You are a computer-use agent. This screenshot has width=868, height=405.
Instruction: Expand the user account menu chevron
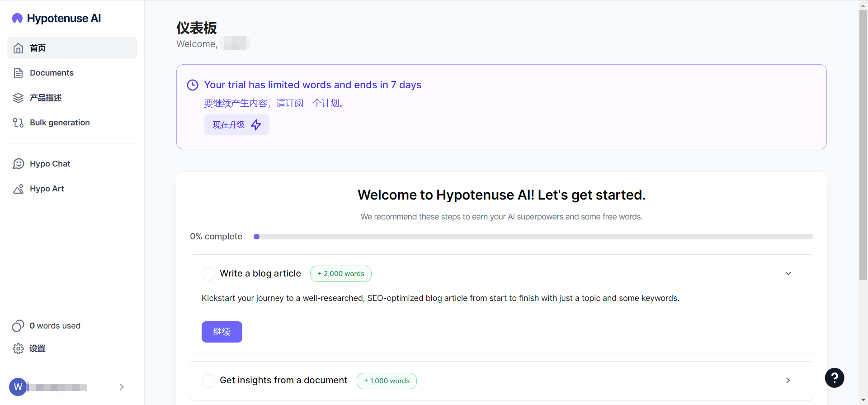coord(122,387)
